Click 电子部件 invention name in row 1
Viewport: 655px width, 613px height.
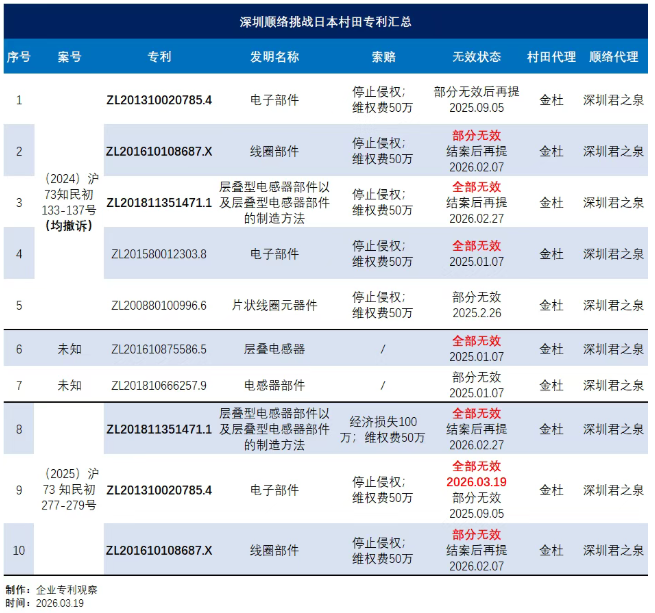pyautogui.click(x=274, y=100)
